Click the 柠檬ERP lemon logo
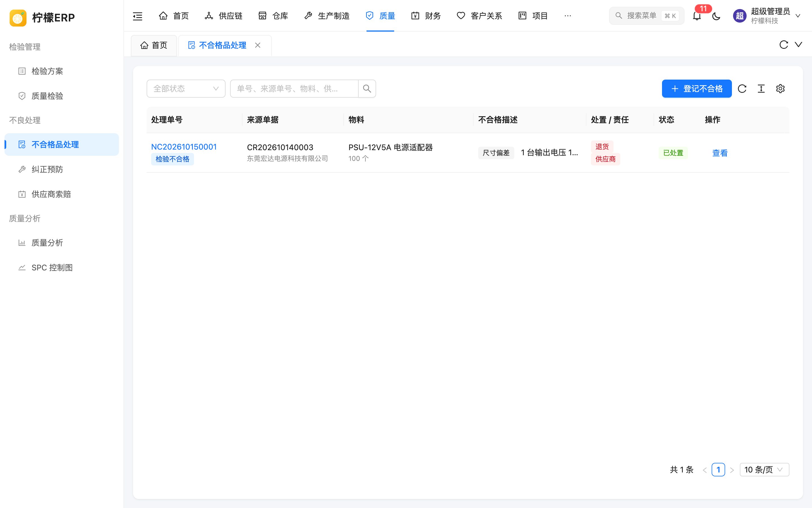 click(x=18, y=17)
